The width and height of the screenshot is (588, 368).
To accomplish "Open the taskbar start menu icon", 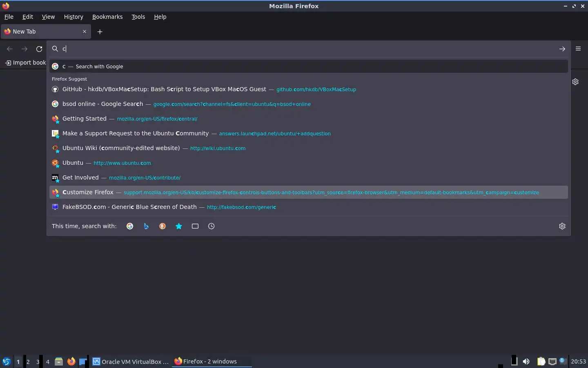I will click(6, 361).
